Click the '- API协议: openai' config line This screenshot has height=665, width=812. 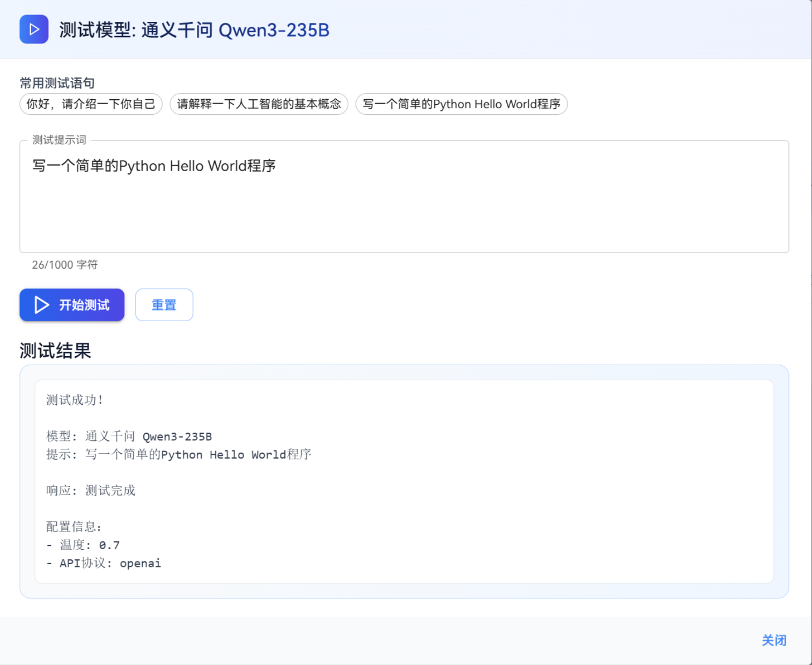[x=104, y=563]
